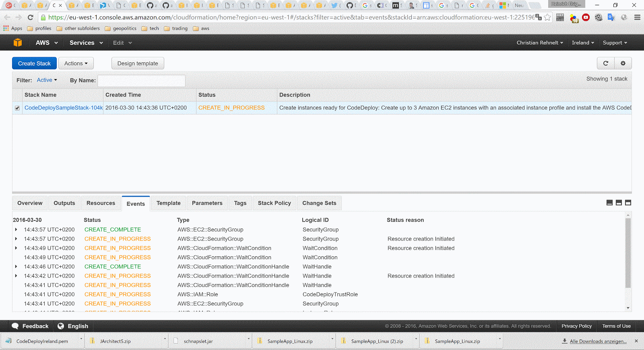Open the Actions dropdown button
The image size is (644, 350).
coord(76,63)
